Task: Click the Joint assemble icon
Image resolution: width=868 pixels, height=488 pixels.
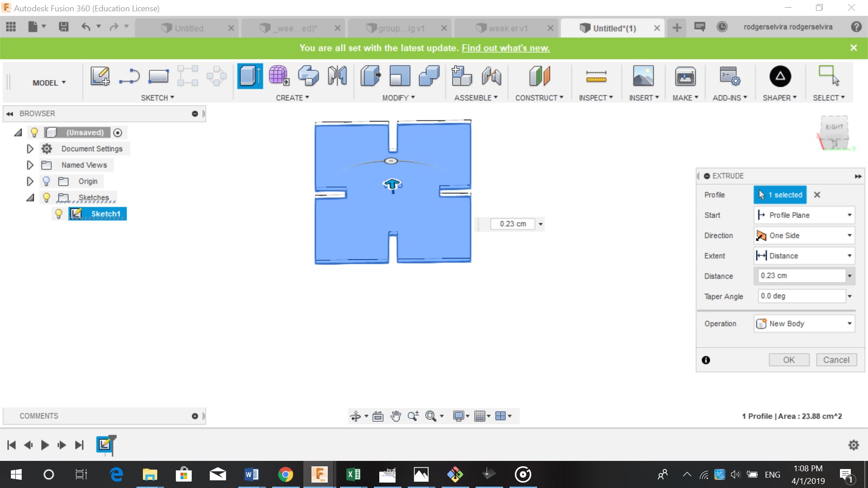Action: 491,76
